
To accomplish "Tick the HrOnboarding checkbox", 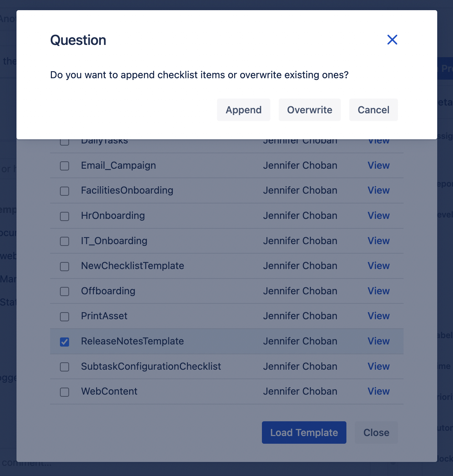I will click(65, 216).
